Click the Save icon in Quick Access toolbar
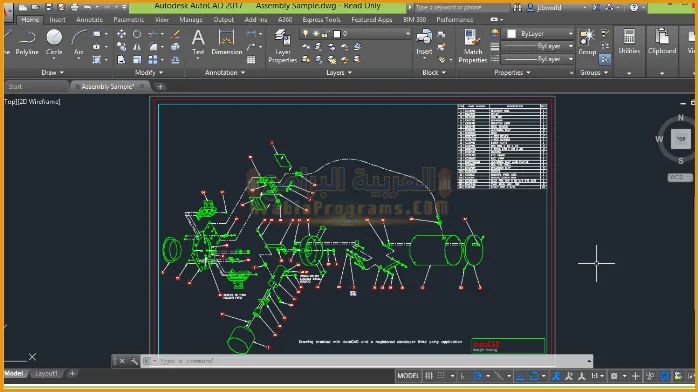Viewport: 698px width, 392px height. point(49,7)
